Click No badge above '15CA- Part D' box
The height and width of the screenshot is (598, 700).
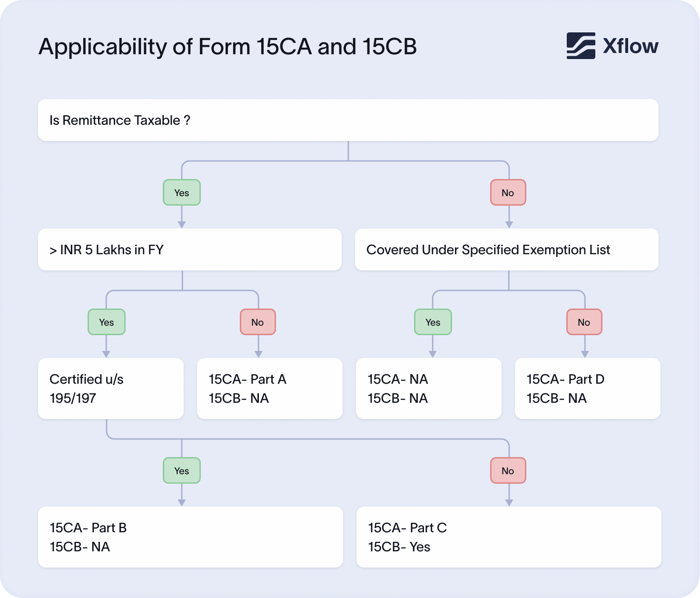tap(584, 322)
